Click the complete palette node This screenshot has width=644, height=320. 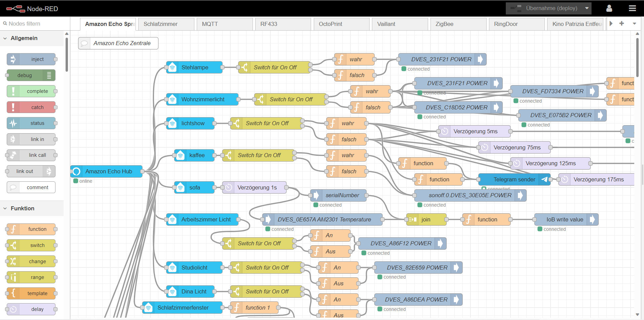[31, 91]
